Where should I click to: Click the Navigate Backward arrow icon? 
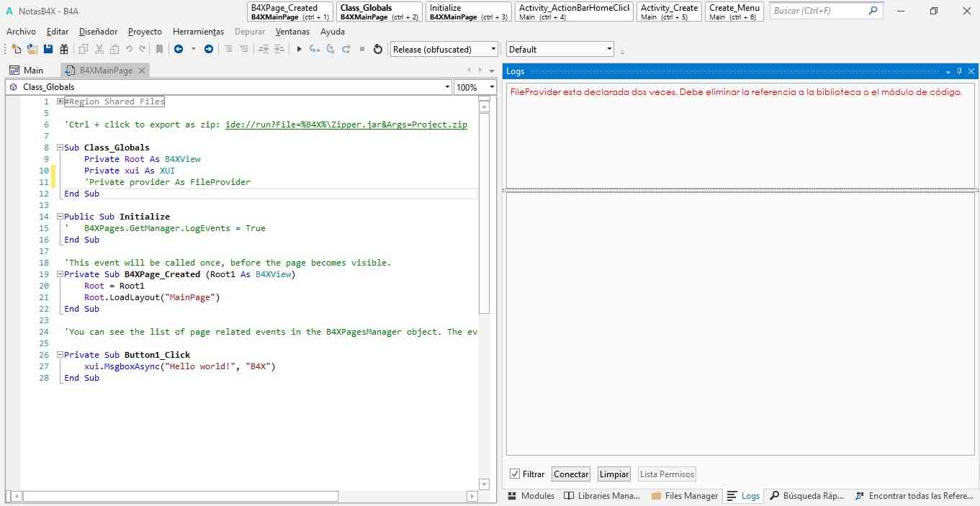pos(178,49)
